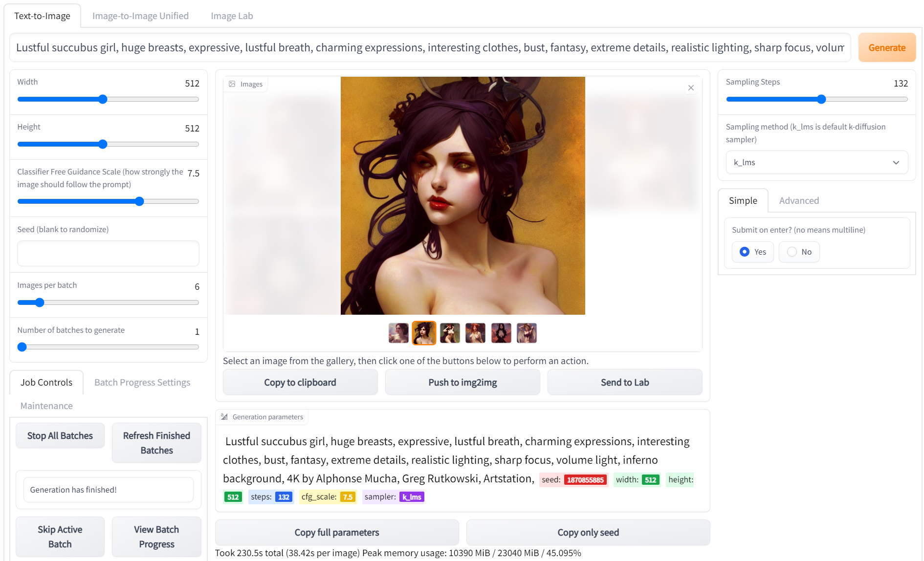Select the first gallery thumbnail
This screenshot has height=561, width=924.
click(398, 333)
